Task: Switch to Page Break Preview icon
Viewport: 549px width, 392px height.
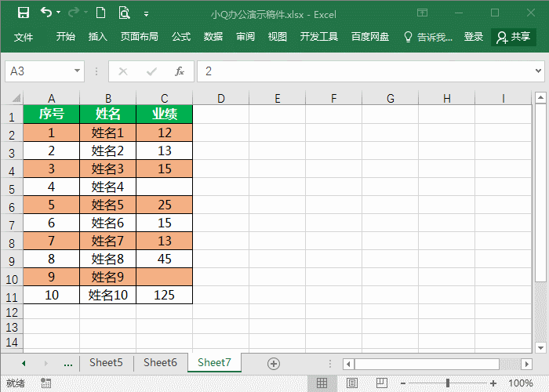Action: pyautogui.click(x=382, y=383)
